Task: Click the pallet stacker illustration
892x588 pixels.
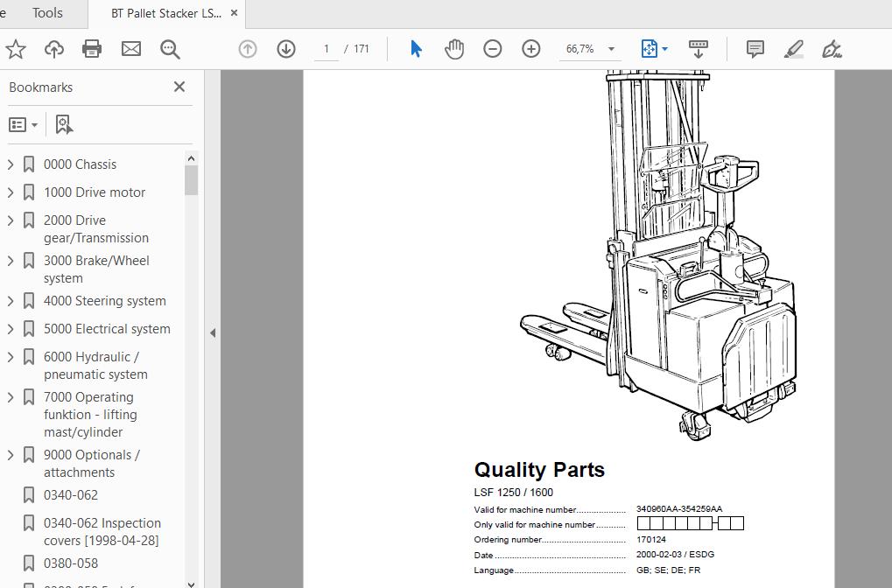Action: click(x=658, y=255)
